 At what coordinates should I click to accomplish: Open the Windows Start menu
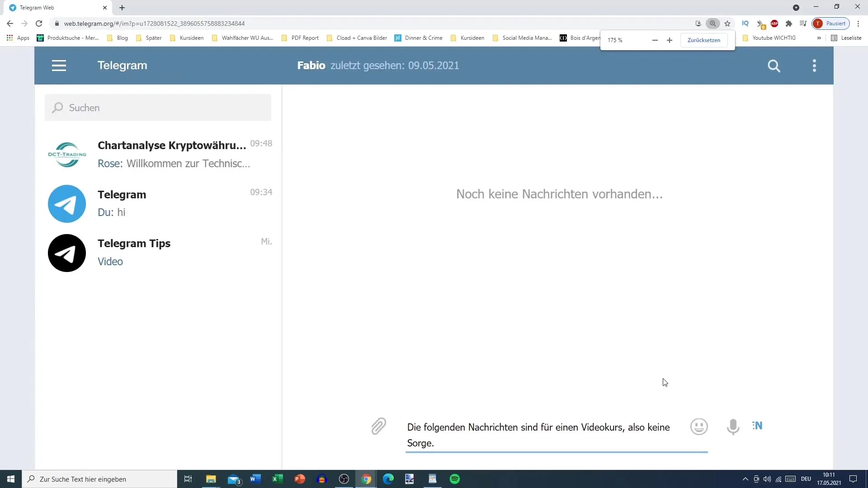click(11, 479)
